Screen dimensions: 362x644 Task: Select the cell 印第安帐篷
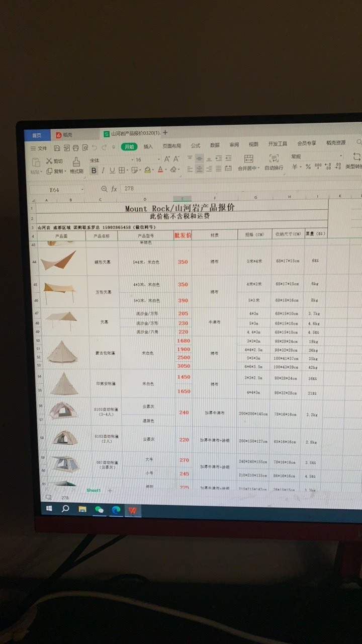tap(106, 384)
